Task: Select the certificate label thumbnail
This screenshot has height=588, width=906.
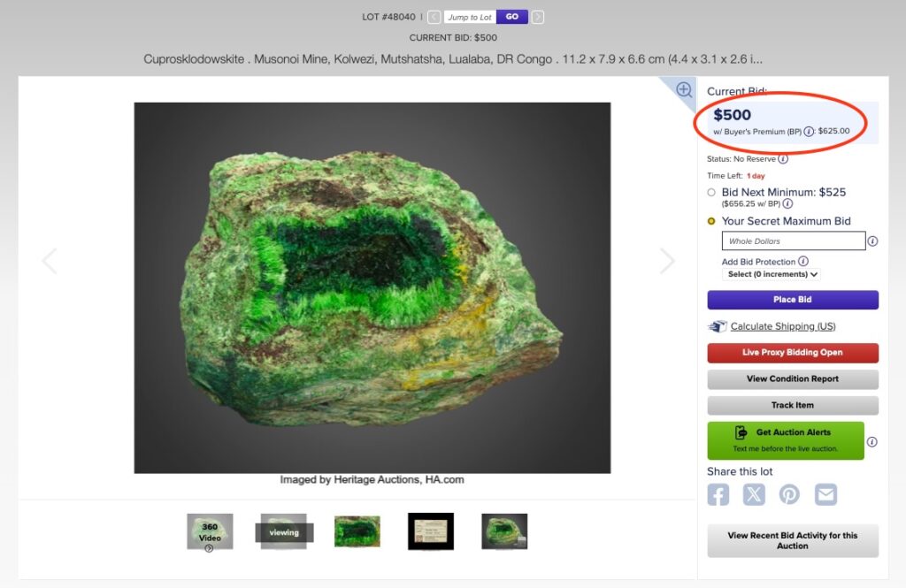Action: pyautogui.click(x=430, y=531)
